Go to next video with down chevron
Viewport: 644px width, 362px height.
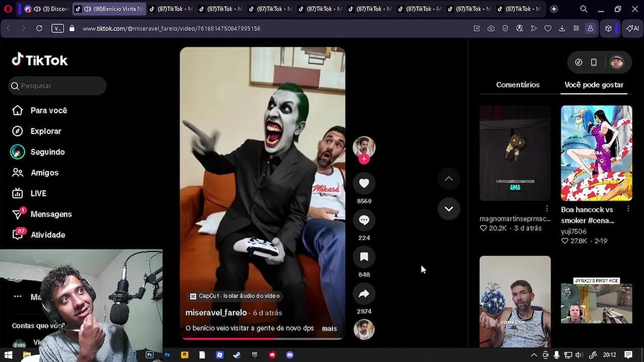(x=449, y=209)
